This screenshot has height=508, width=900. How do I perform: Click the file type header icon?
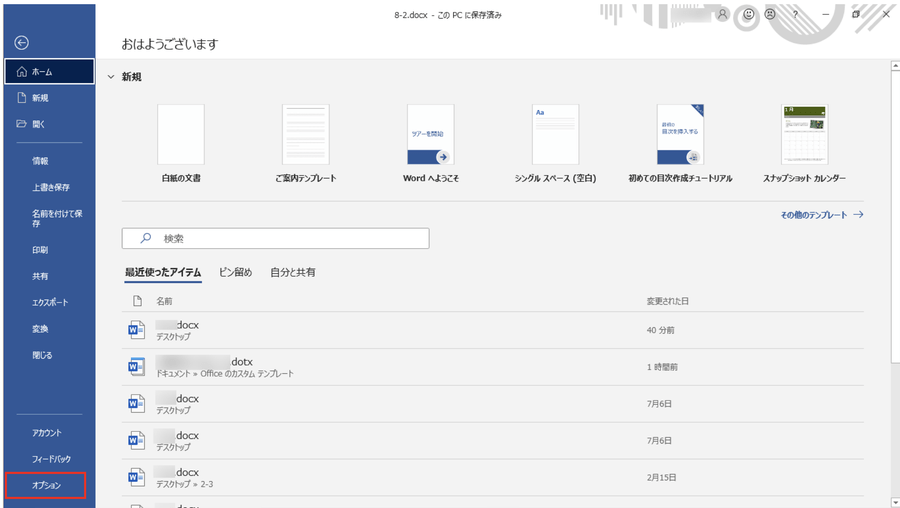pos(137,301)
